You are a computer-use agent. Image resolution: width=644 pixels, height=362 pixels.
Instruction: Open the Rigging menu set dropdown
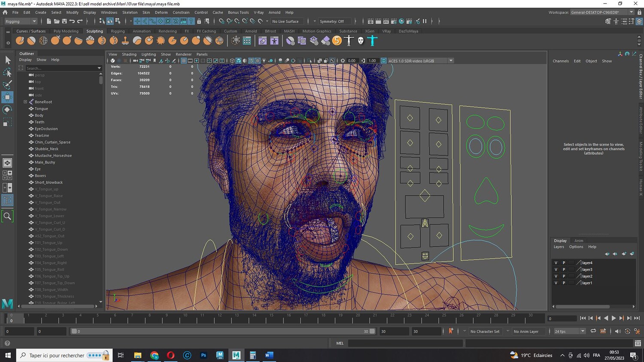click(21, 21)
